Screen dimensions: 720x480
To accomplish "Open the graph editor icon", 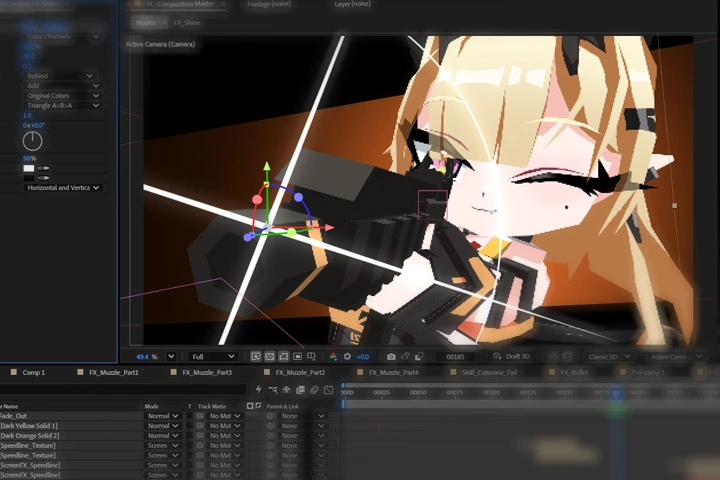I will coord(328,390).
